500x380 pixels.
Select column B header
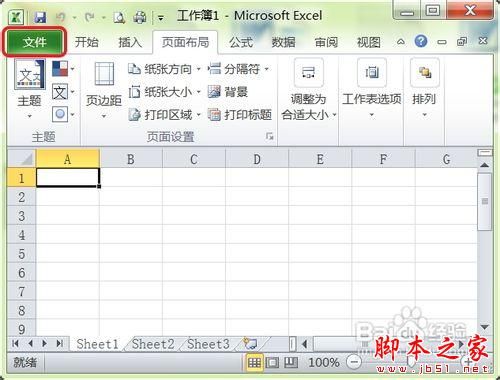tap(131, 159)
